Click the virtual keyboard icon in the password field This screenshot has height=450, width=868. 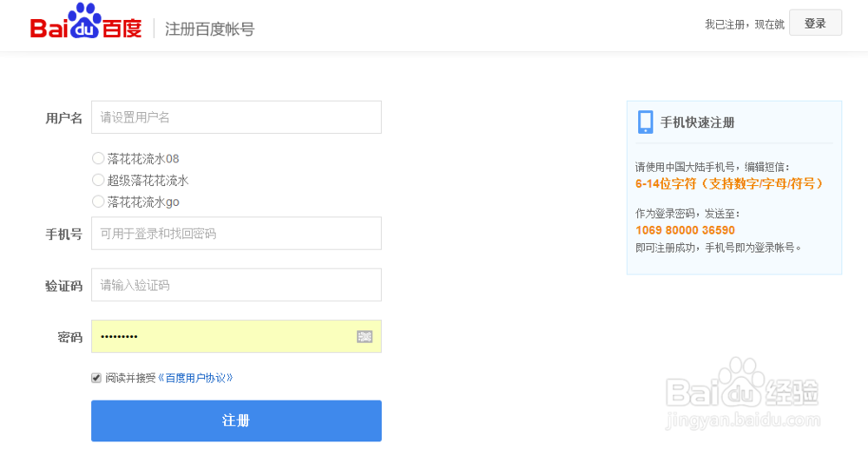[x=365, y=336]
